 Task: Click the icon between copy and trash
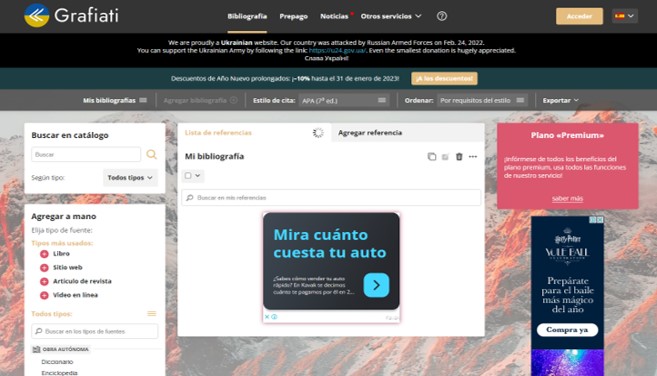445,157
